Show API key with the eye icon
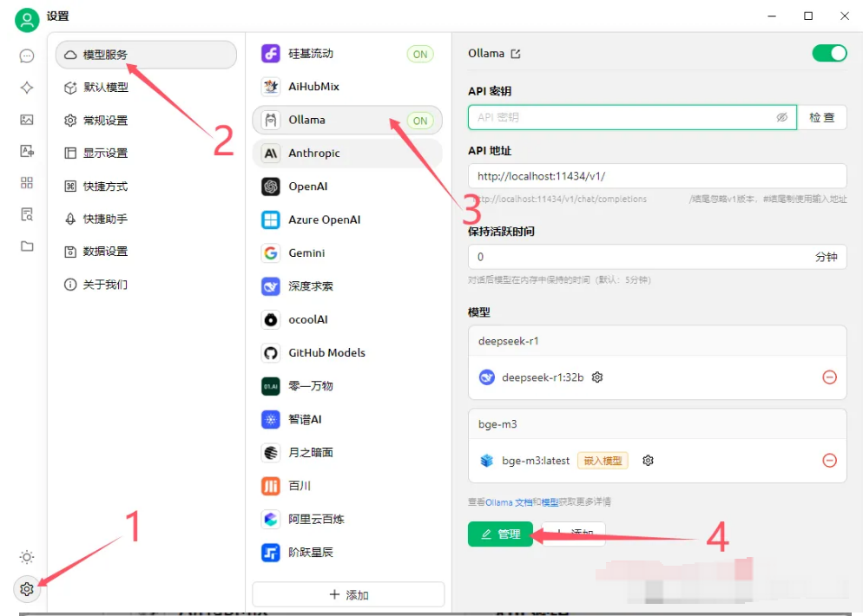Image resolution: width=863 pixels, height=616 pixels. [781, 117]
